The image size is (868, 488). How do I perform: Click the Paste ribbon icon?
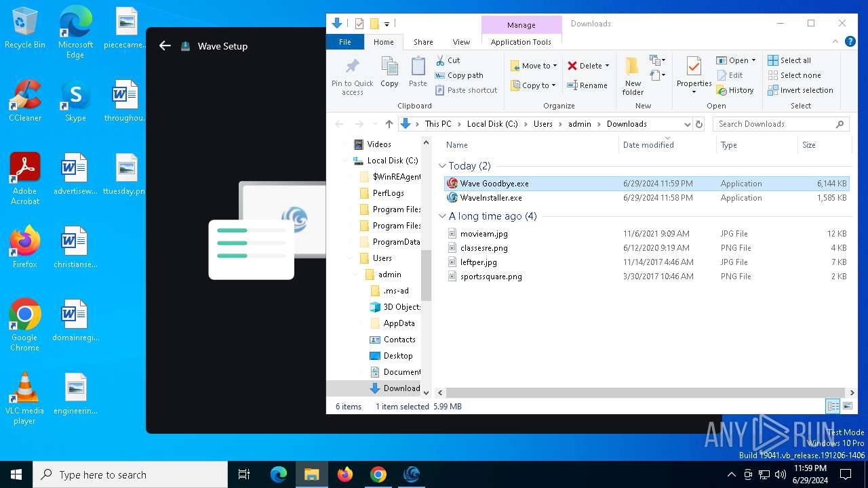pyautogui.click(x=418, y=73)
